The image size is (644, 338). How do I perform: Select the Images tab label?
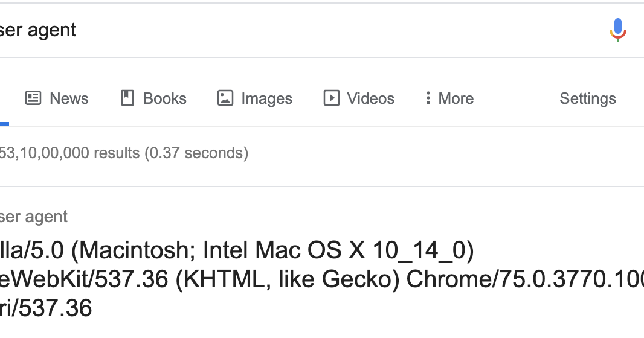point(266,98)
